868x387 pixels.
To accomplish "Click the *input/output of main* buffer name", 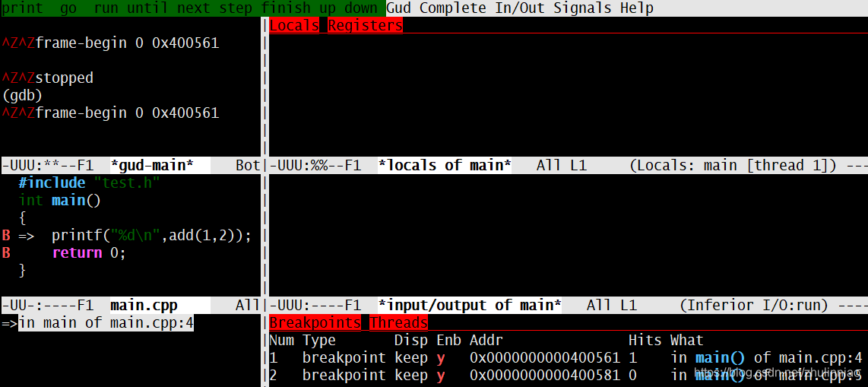I will coord(470,306).
